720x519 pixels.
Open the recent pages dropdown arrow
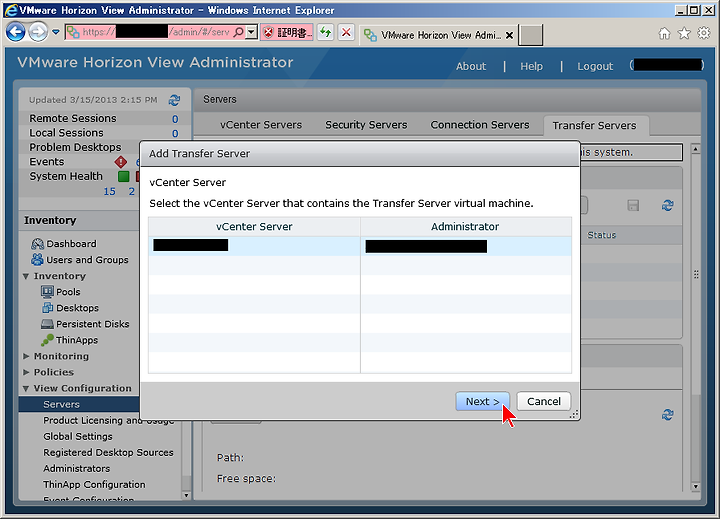tap(56, 32)
